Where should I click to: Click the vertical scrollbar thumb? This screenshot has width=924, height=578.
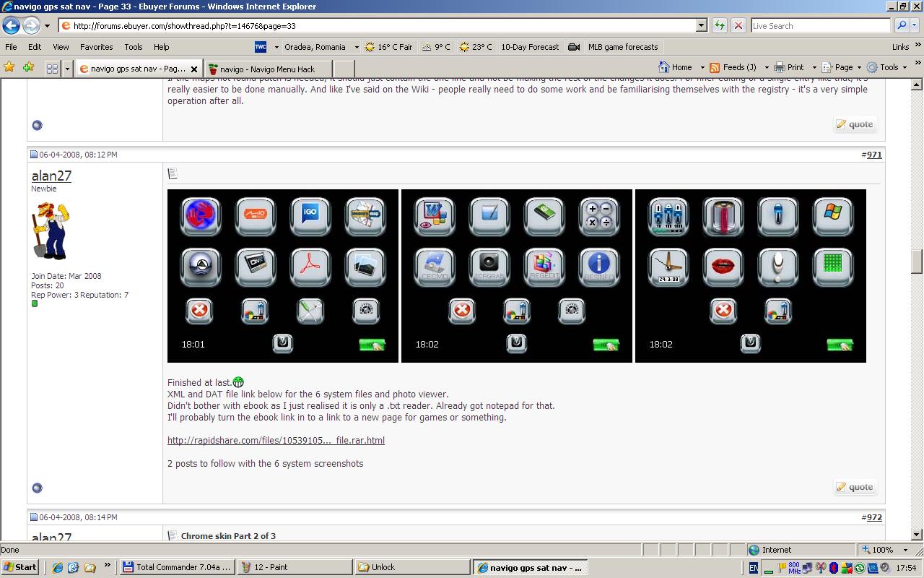[917, 261]
